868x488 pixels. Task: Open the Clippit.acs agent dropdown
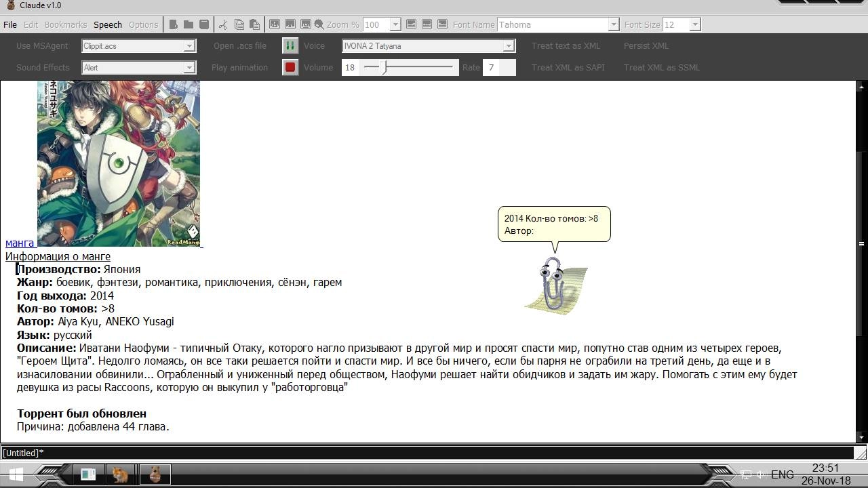[x=189, y=45]
